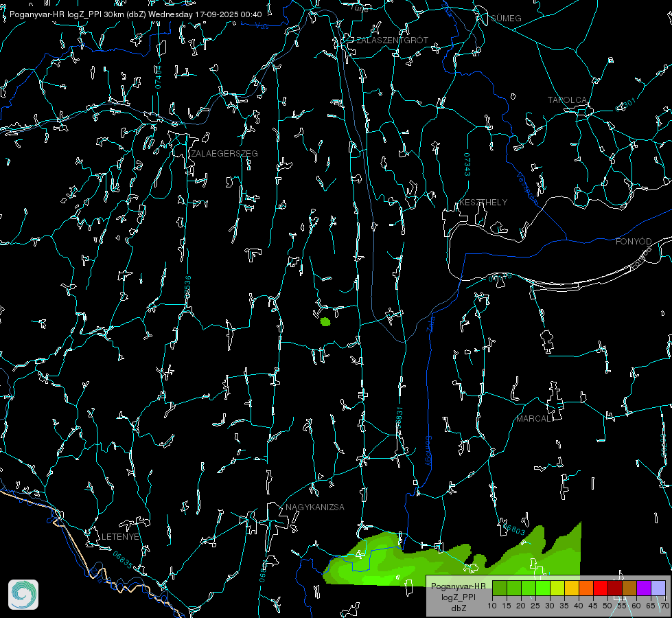The image size is (672, 618).
Task: Click the NAGYKANIZSA city label
Action: (315, 507)
